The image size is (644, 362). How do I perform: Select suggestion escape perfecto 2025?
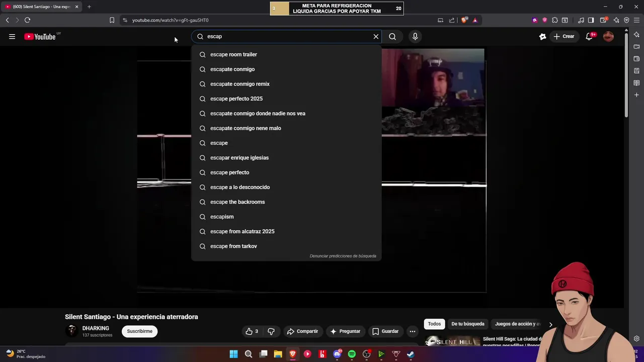286,99
